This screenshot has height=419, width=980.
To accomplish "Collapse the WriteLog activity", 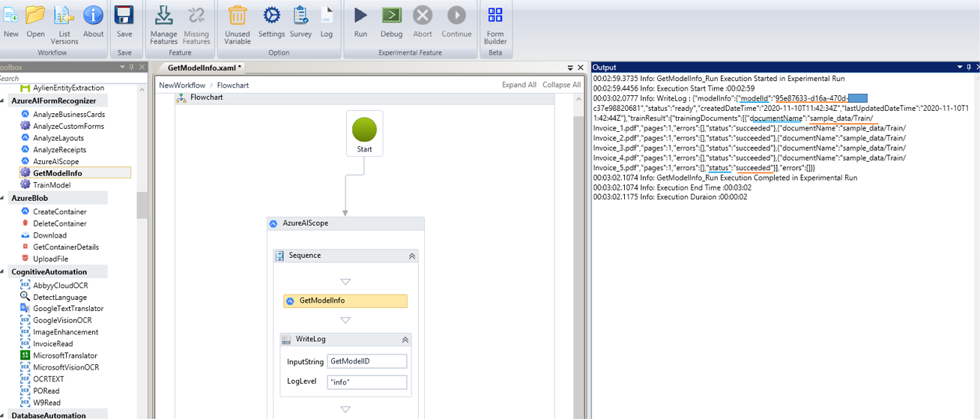I will tap(405, 340).
